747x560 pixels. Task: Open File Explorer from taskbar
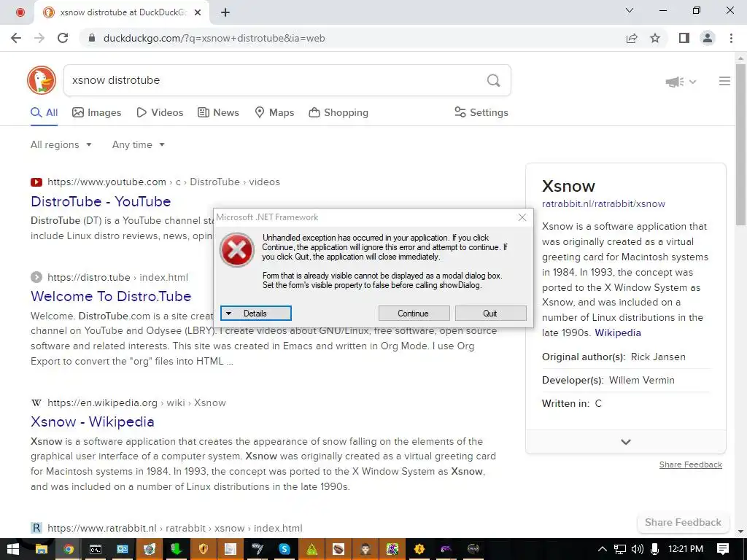coord(42,549)
